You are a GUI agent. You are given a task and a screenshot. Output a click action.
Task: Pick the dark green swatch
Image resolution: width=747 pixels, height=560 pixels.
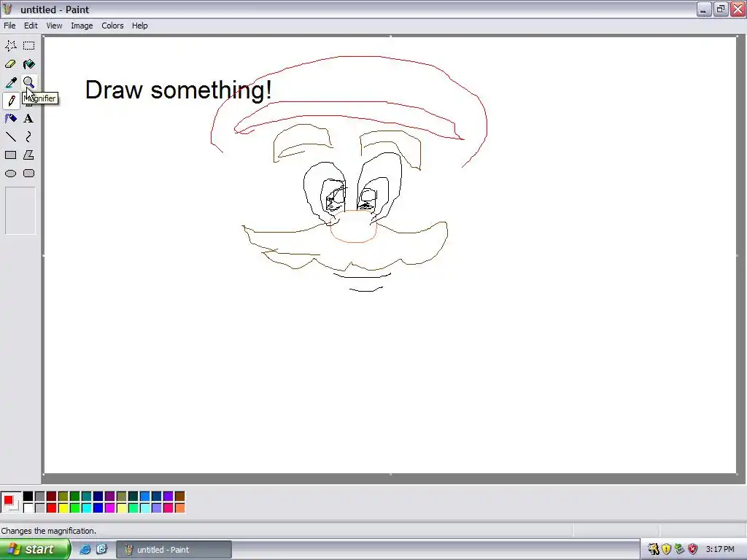tap(75, 497)
